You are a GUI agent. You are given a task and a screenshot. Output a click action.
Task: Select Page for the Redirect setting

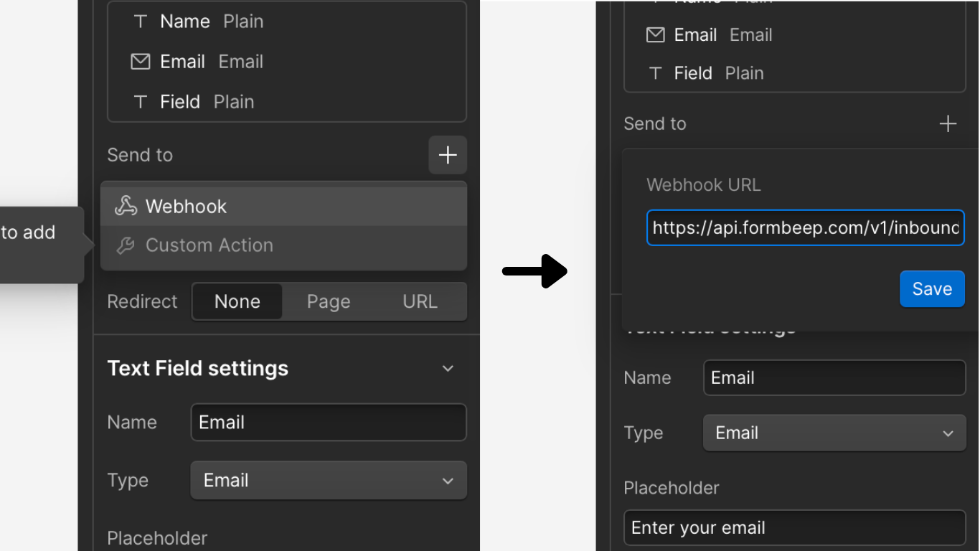(328, 301)
